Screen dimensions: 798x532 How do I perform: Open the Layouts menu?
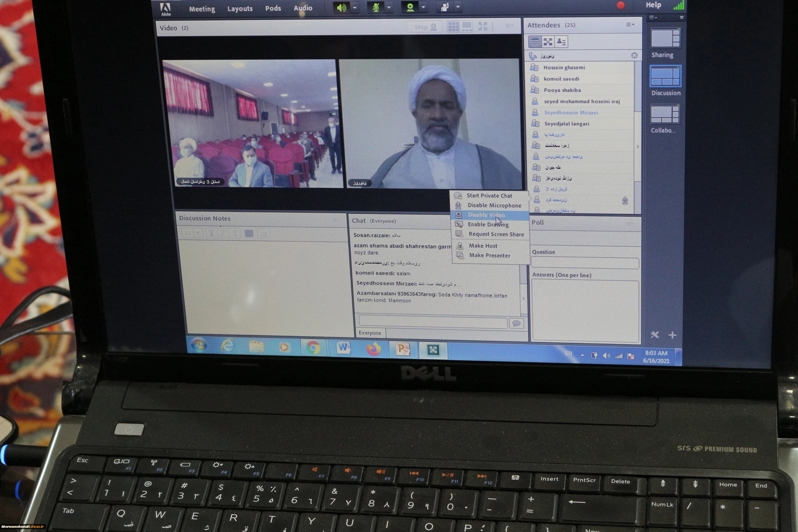(240, 9)
